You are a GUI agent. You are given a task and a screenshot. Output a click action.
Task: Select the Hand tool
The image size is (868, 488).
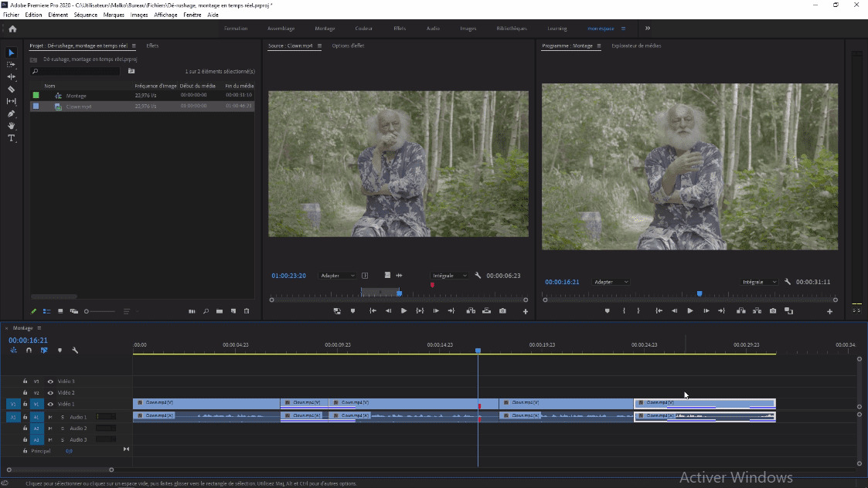[11, 126]
